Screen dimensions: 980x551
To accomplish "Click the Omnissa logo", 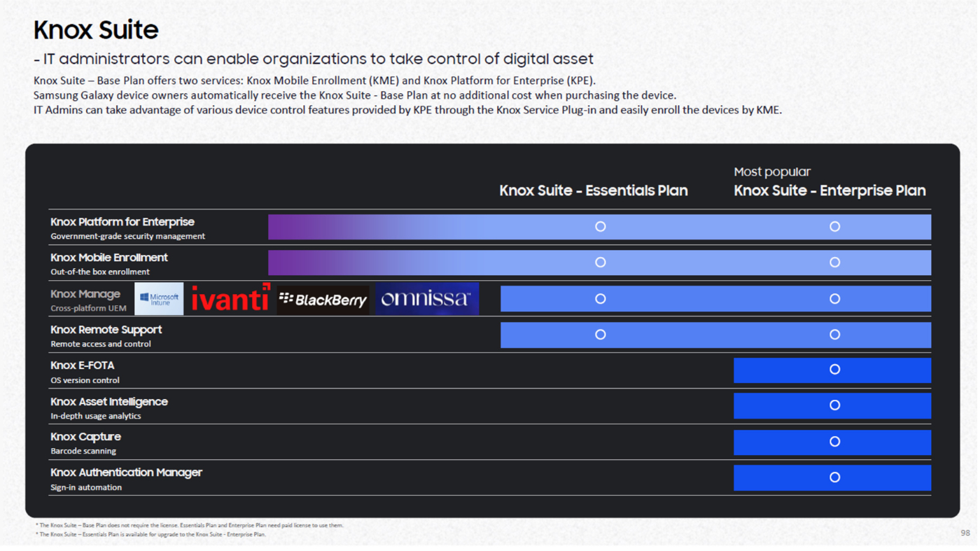I will (426, 299).
